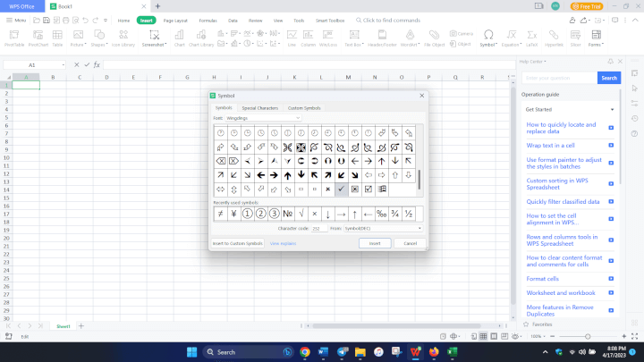The width and height of the screenshot is (644, 362).
Task: Open the Name Box dropdown arrow
Action: click(63, 65)
